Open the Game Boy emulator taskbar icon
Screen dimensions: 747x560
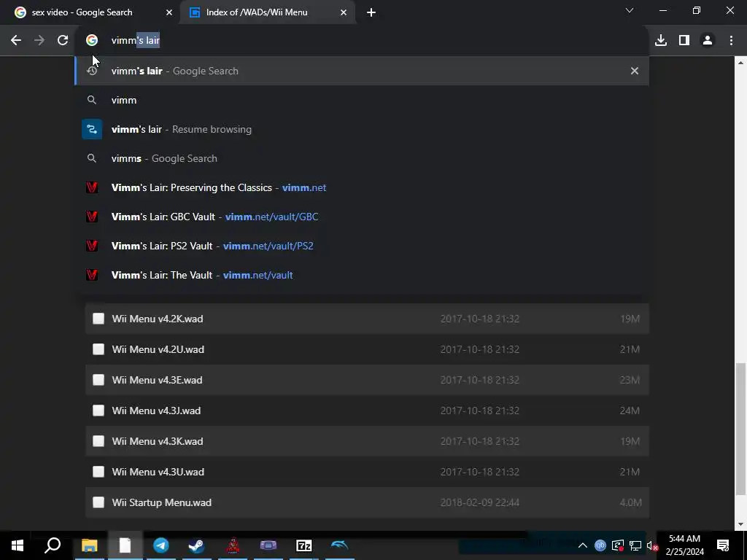pos(268,545)
